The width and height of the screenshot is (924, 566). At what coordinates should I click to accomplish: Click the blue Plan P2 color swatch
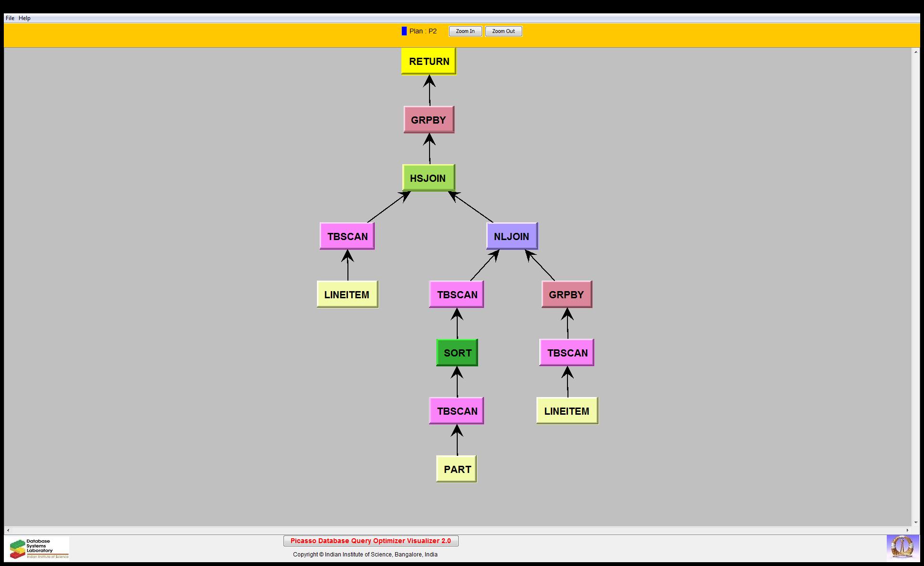point(404,31)
